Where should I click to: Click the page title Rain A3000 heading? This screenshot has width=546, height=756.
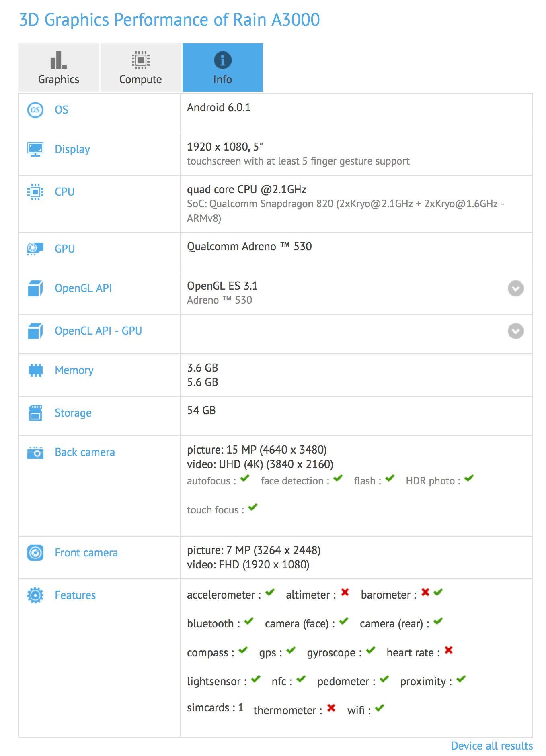pos(170,20)
